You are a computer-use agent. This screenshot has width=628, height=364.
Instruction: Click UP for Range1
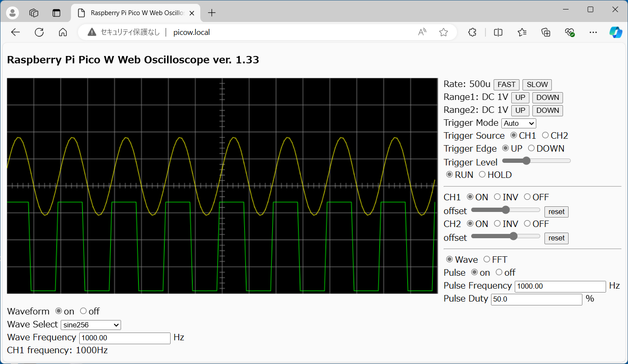520,98
